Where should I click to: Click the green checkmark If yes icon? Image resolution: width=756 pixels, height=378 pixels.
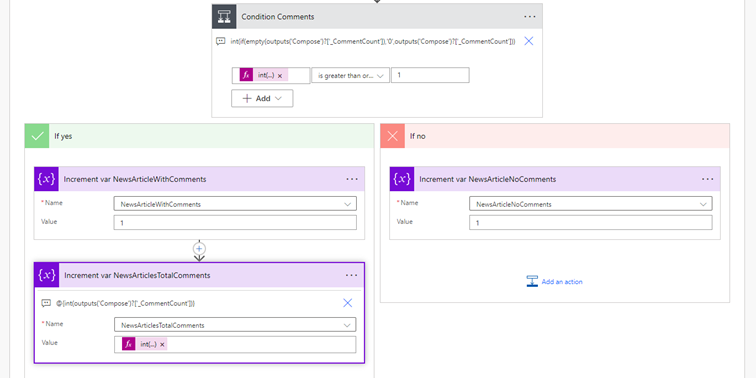pyautogui.click(x=37, y=136)
